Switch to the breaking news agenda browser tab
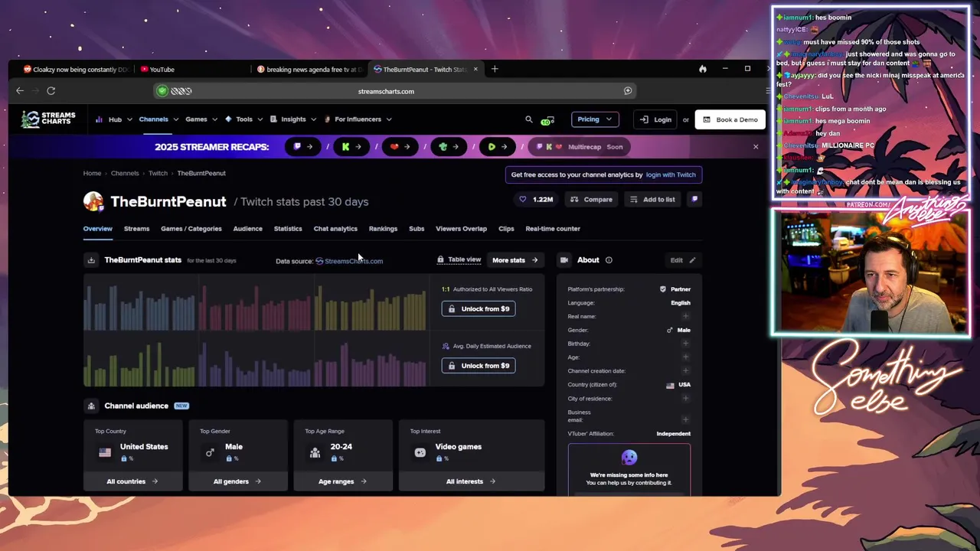 coord(309,69)
